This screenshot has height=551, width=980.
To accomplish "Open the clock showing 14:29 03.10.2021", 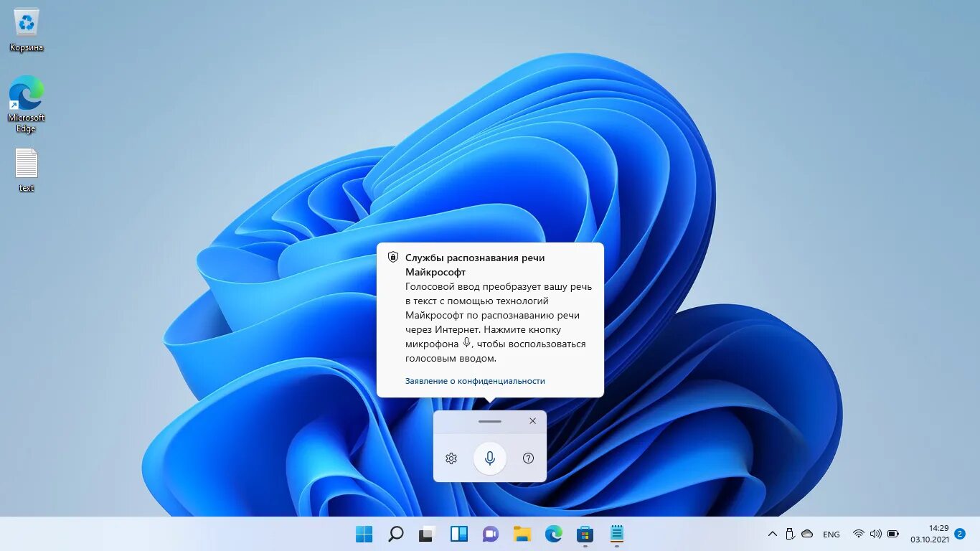I will [930, 534].
